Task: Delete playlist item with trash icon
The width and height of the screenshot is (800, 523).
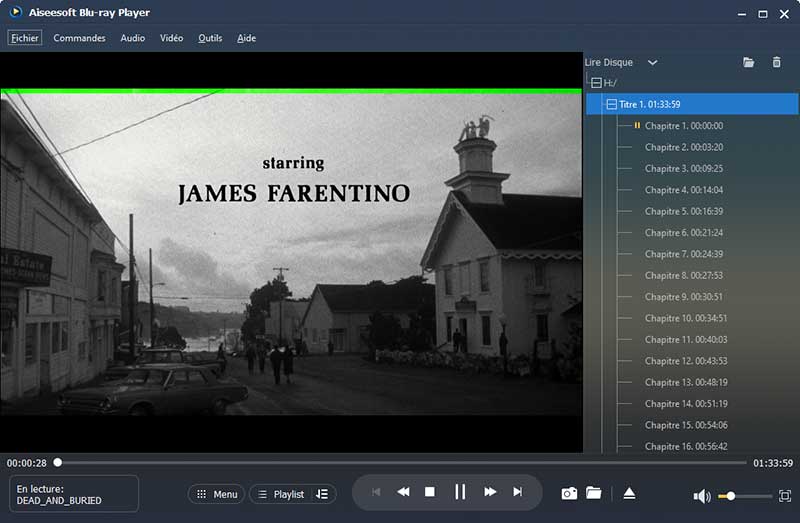Action: click(777, 62)
